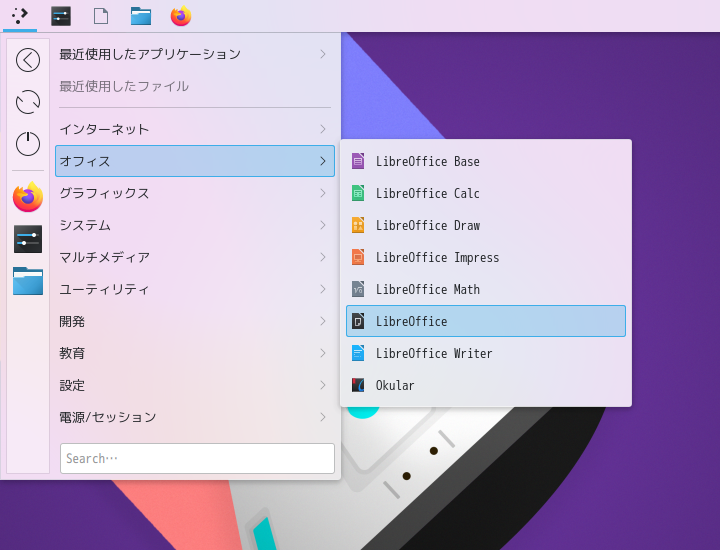Screen dimensions: 720x550
Task: Expand the ユーティリティ submenu arrow
Action: pyautogui.click(x=323, y=289)
